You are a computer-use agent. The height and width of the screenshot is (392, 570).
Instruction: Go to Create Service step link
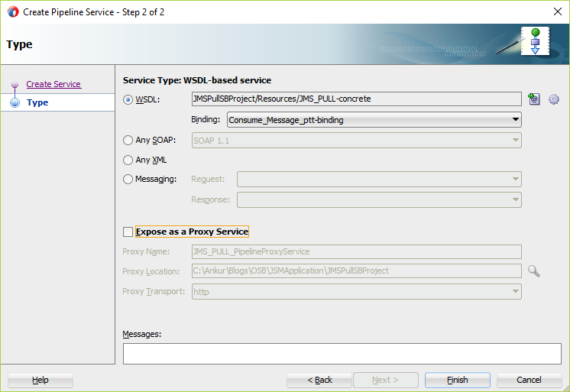tap(53, 84)
